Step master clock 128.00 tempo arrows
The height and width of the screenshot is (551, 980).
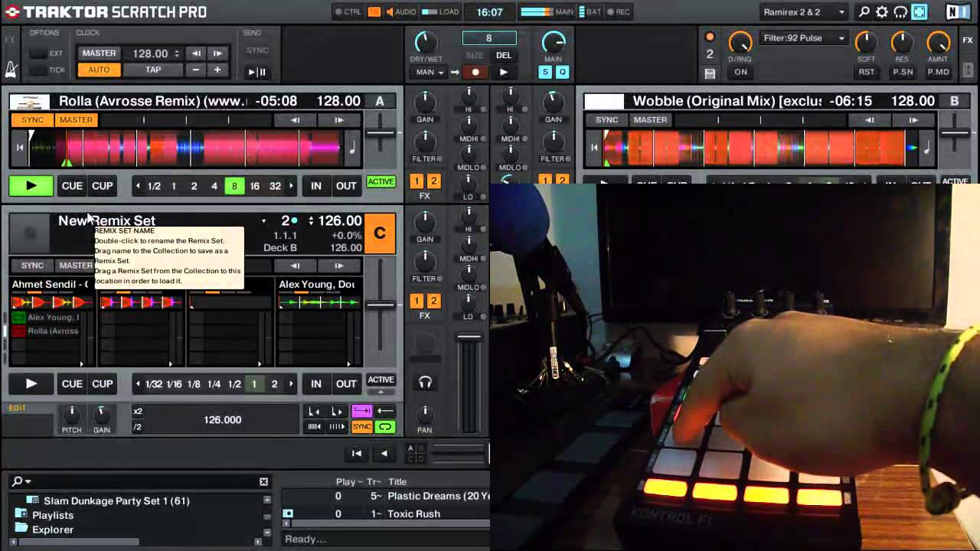[x=177, y=54]
